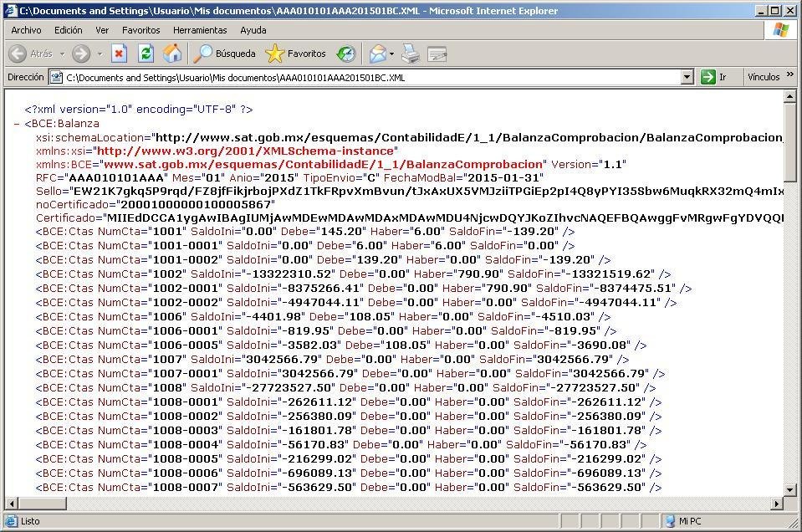Click the Listo status bar text
Viewport: 802px width, 532px height.
pos(30,521)
